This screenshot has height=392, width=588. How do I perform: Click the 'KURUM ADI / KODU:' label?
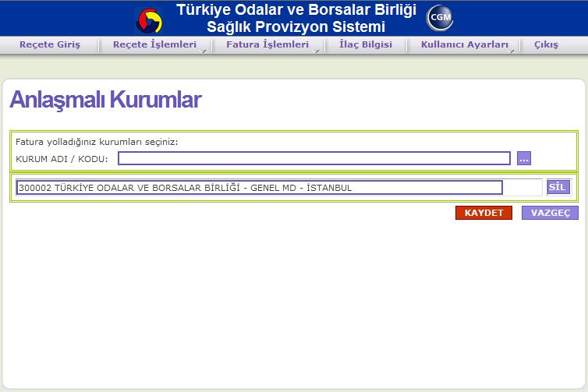pos(62,159)
